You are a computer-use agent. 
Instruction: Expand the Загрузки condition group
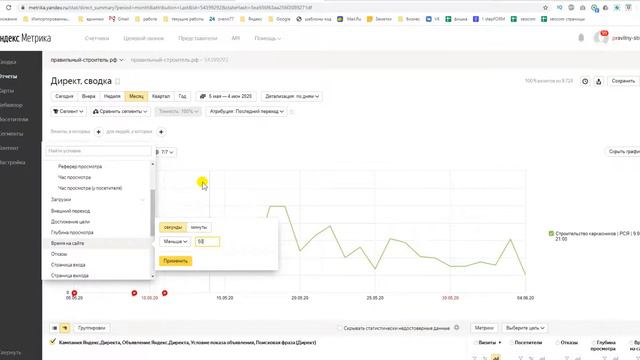(x=98, y=200)
